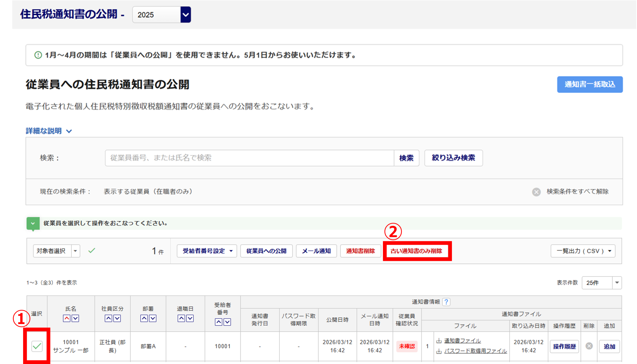Click descending sort arrow under 退職日 column
Screen dimensions: 637x364
pos(190,318)
